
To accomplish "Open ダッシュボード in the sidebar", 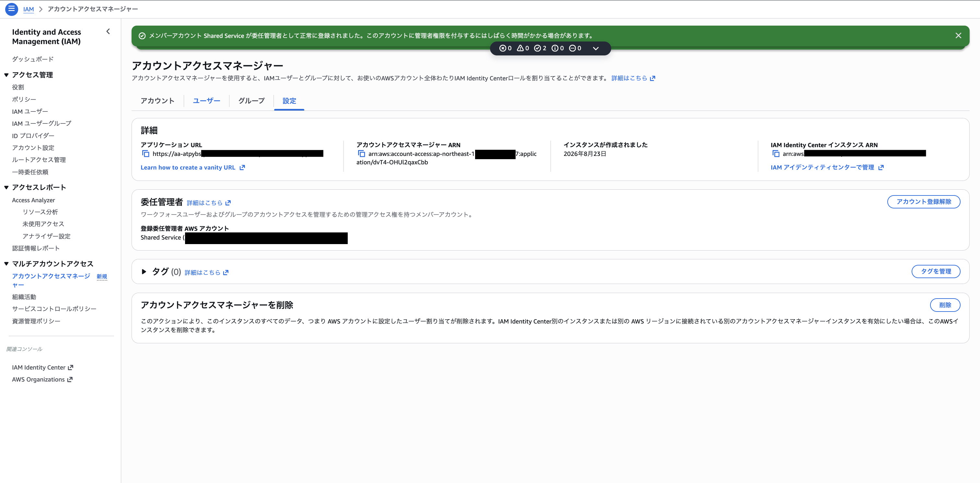I will [x=33, y=59].
